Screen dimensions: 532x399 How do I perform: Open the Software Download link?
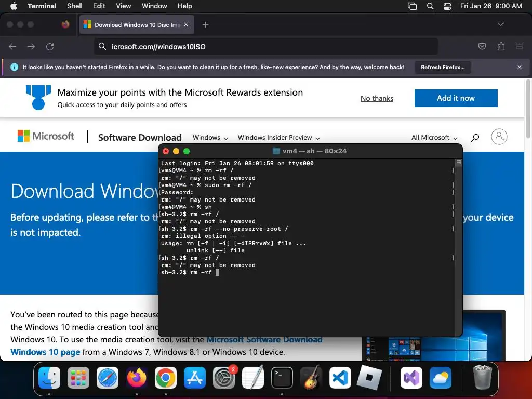tap(140, 137)
